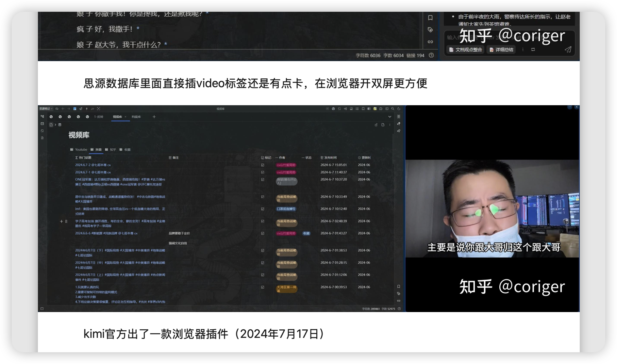Viewport: 617px width, 364px height.
Task: Click the help icon beside 链接 194
Action: point(431,55)
